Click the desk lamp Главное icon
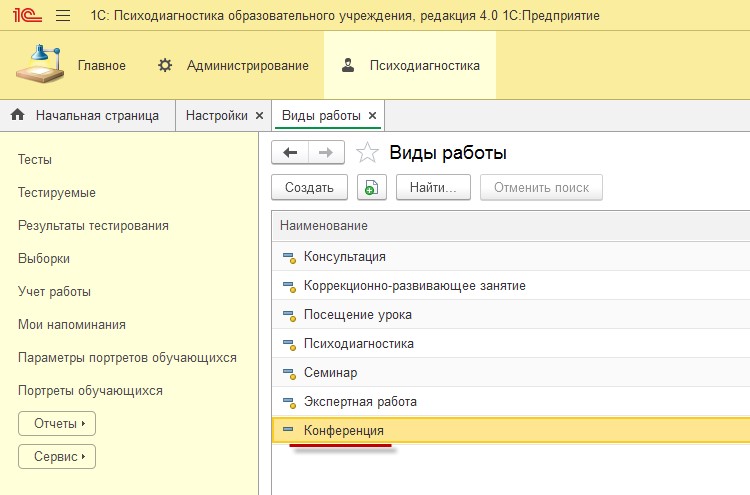This screenshot has height=495, width=750. tap(40, 64)
